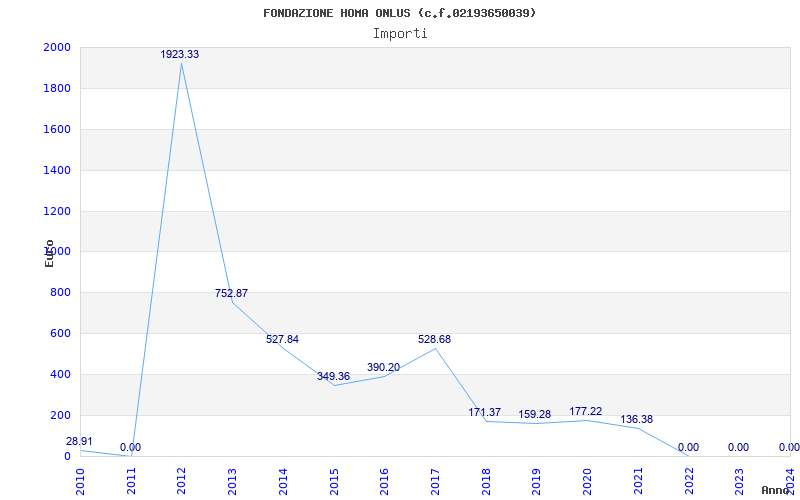Click the 136.38 data label
Viewport: 800px width, 500px height.
pos(636,419)
